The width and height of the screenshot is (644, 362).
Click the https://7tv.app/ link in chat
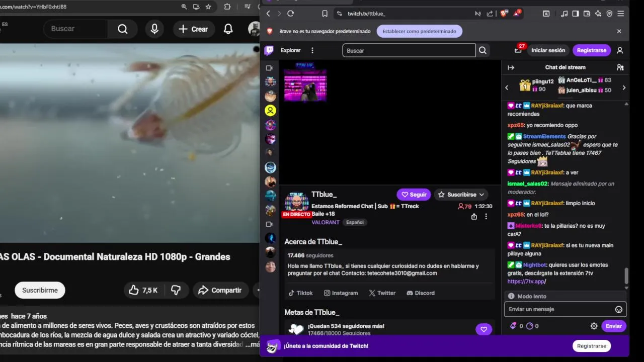click(x=526, y=282)
